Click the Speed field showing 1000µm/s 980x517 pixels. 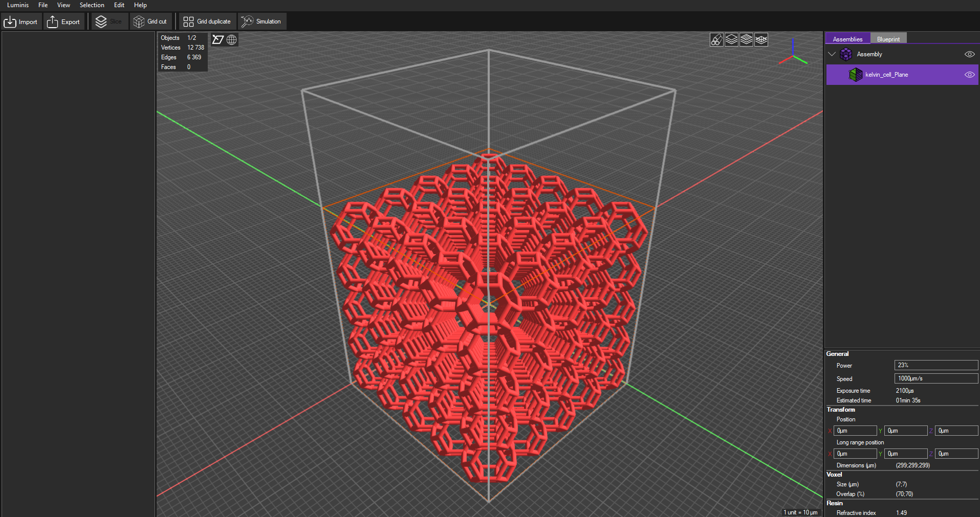(x=936, y=378)
